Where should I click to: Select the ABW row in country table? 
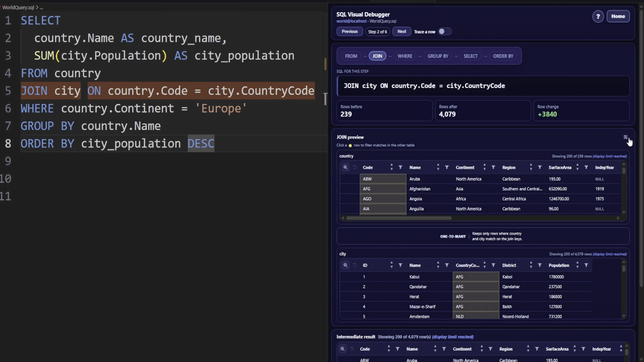pyautogui.click(x=480, y=179)
